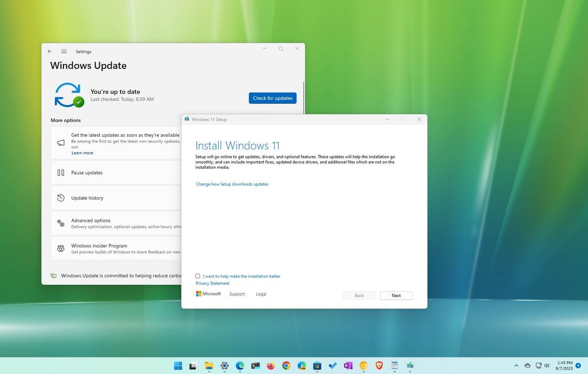Click the Windows Update sync status icon
Viewport: 588px width, 374px height.
pyautogui.click(x=69, y=95)
